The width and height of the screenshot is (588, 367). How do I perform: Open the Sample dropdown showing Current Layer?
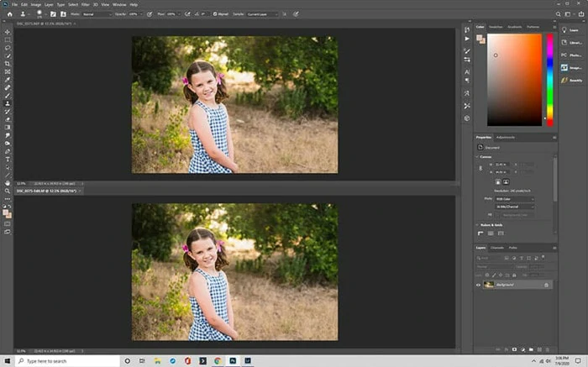pyautogui.click(x=262, y=14)
